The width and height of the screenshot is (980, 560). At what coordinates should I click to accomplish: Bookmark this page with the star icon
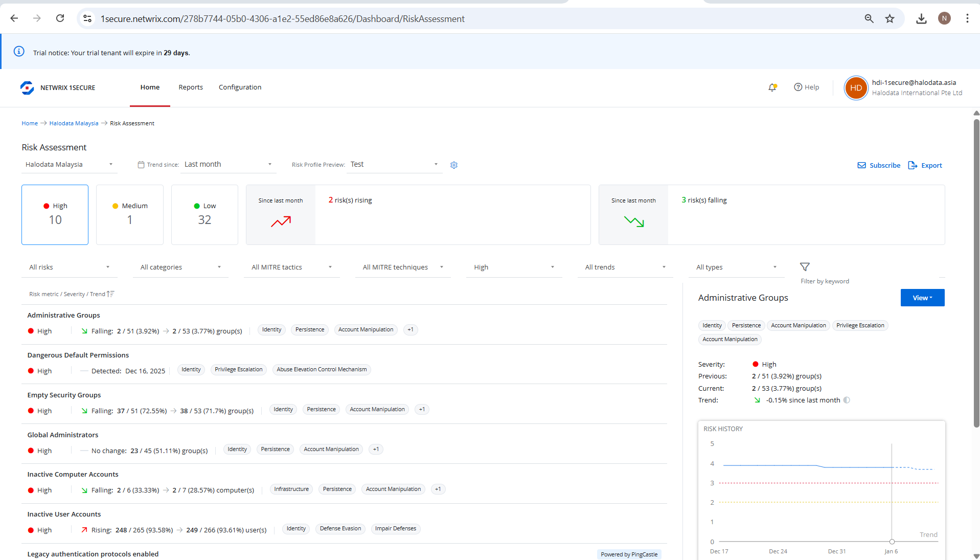click(x=890, y=19)
